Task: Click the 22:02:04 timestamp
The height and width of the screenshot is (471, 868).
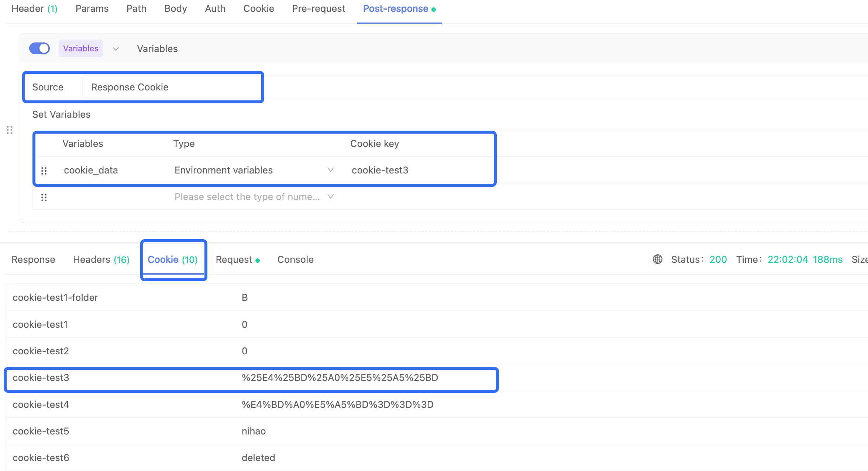Action: [x=788, y=259]
